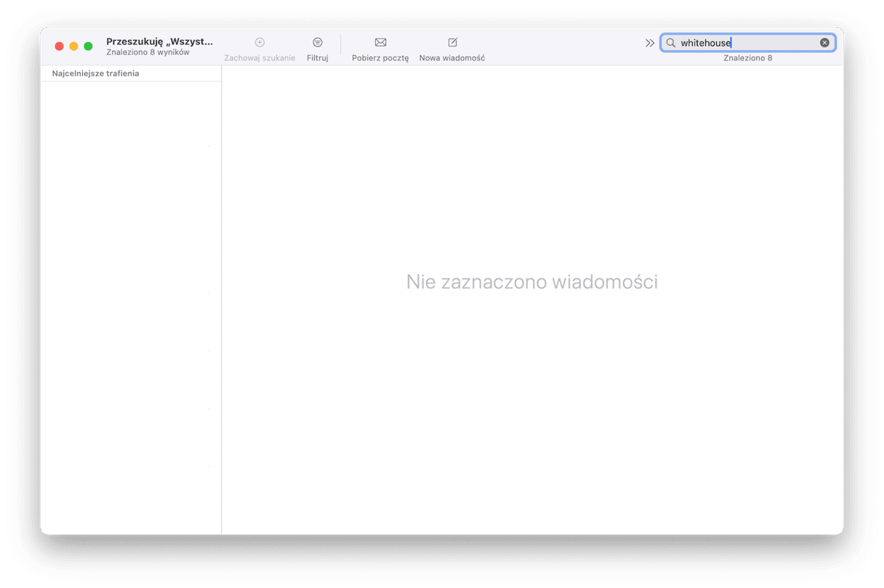Compose with the Nowa wiadomość icon
The height and width of the screenshot is (588, 884).
click(x=452, y=42)
